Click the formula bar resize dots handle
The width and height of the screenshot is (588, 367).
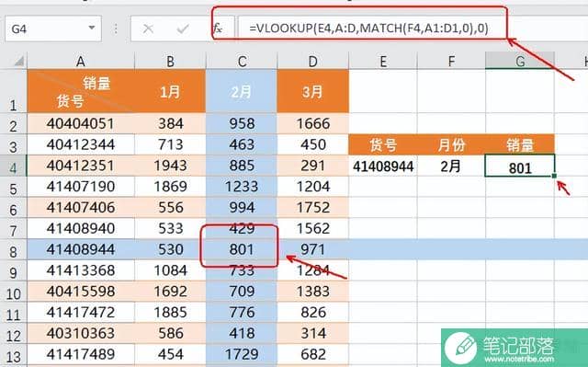tap(116, 29)
